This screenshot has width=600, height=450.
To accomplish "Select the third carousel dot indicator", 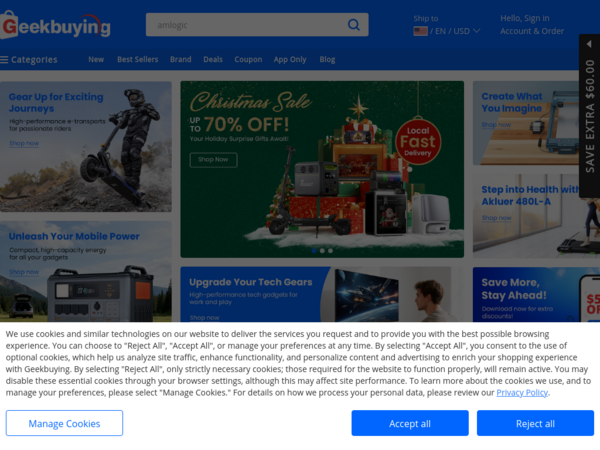I will 330,251.
